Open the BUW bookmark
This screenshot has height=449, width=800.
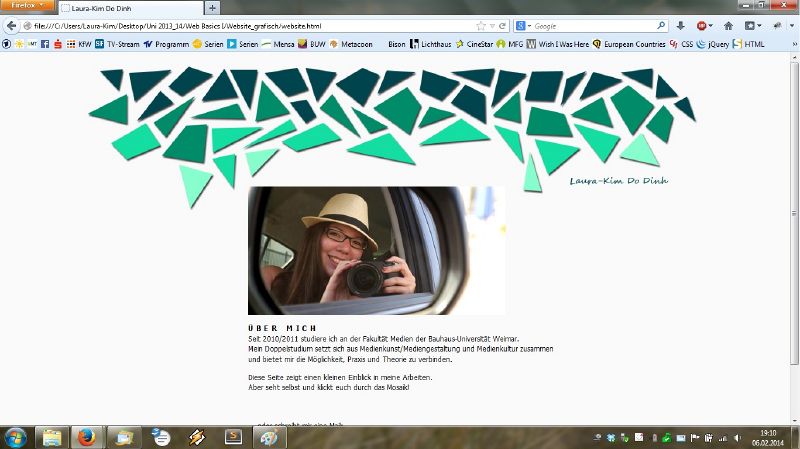tap(312, 44)
